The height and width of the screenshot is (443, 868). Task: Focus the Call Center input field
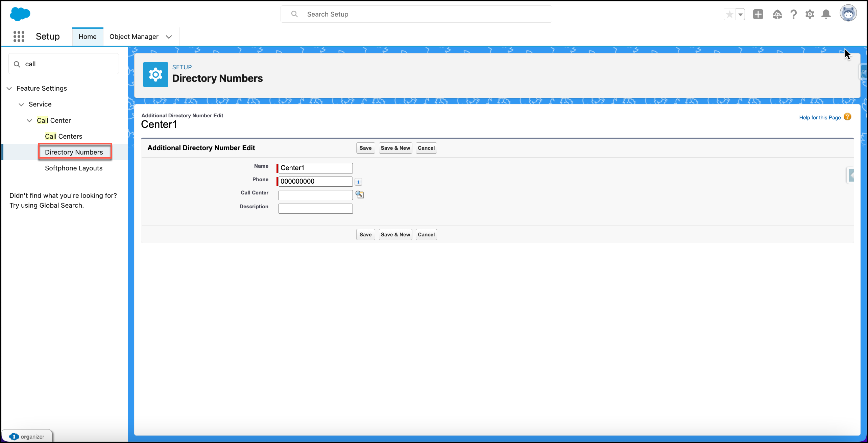click(x=315, y=195)
